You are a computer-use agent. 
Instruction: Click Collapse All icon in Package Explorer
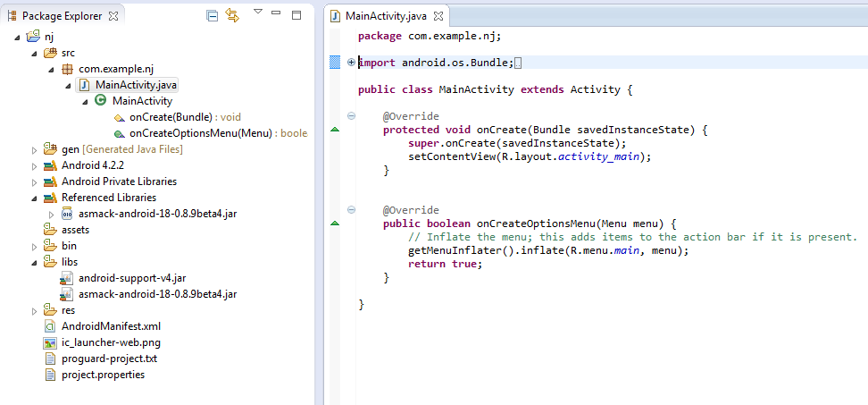click(212, 16)
